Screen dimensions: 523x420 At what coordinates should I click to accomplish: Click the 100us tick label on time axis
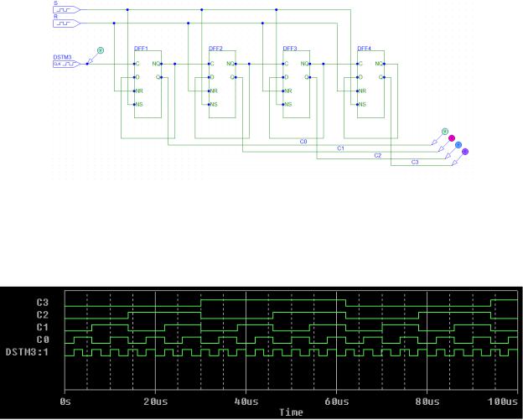[x=503, y=402]
